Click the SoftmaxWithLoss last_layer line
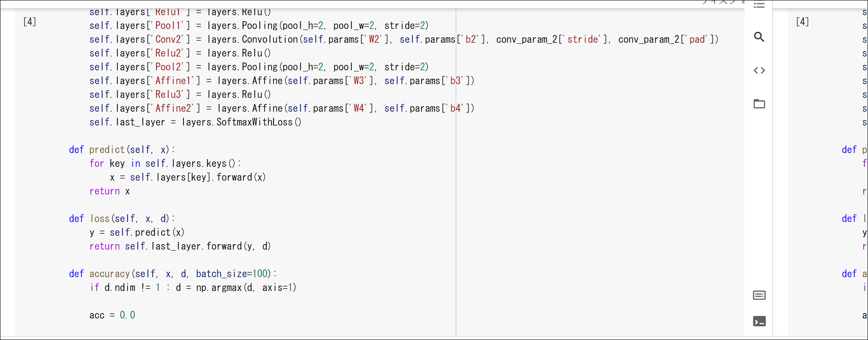This screenshot has height=340, width=868. click(195, 122)
